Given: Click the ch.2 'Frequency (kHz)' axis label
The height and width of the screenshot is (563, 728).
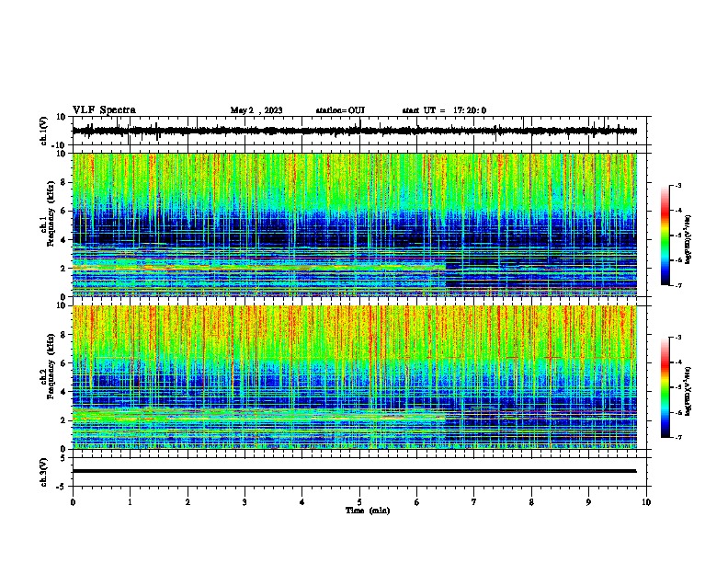Looking at the screenshot, I should click(51, 366).
